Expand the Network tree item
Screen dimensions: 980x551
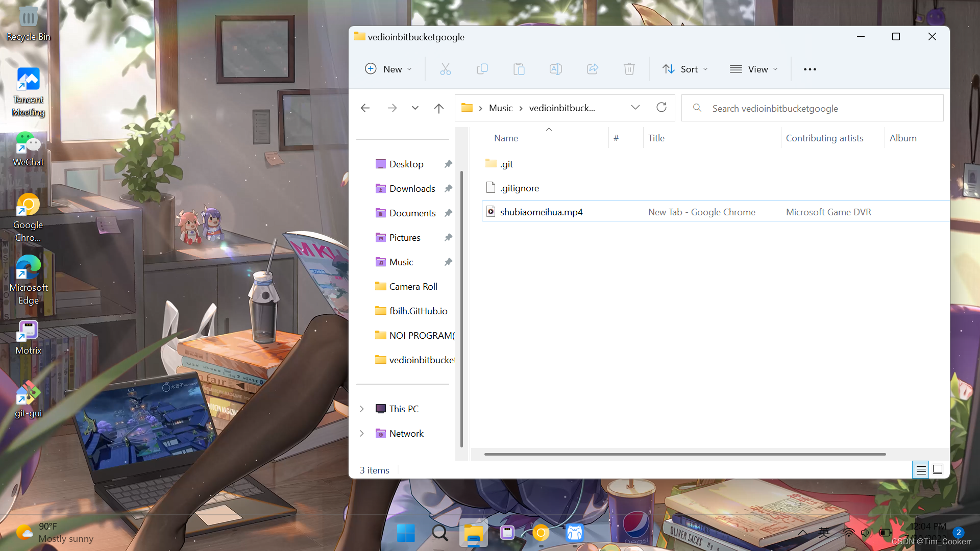click(362, 433)
